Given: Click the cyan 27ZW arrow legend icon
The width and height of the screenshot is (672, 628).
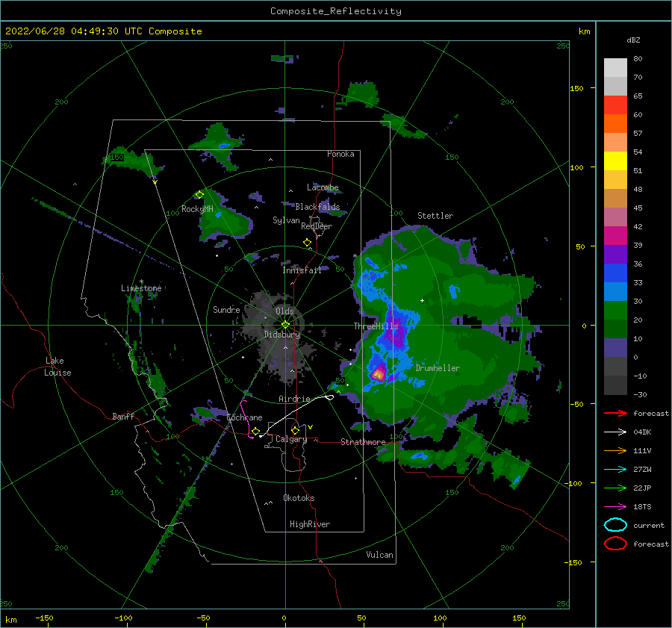Looking at the screenshot, I should [x=615, y=470].
